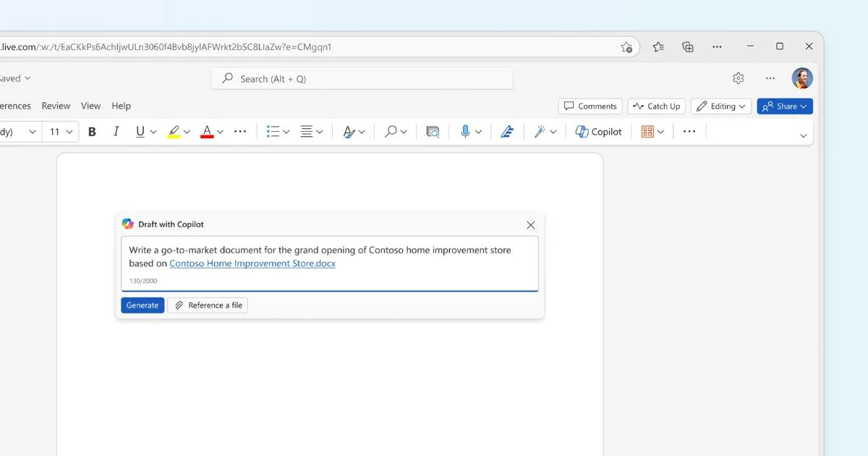Click the paragraph alignment icon
The image size is (868, 456).
tap(307, 132)
